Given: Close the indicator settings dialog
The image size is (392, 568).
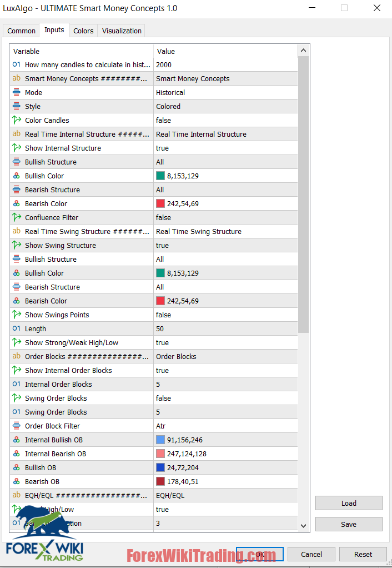Looking at the screenshot, I should pos(377,8).
